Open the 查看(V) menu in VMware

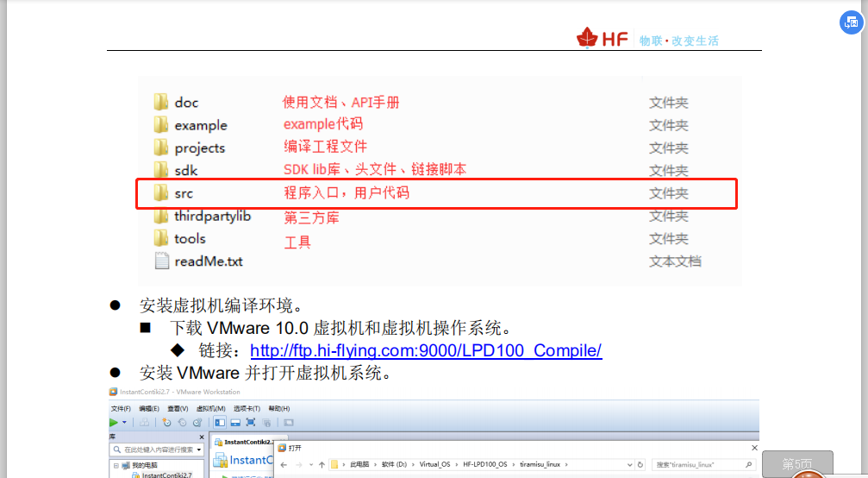[178, 409]
